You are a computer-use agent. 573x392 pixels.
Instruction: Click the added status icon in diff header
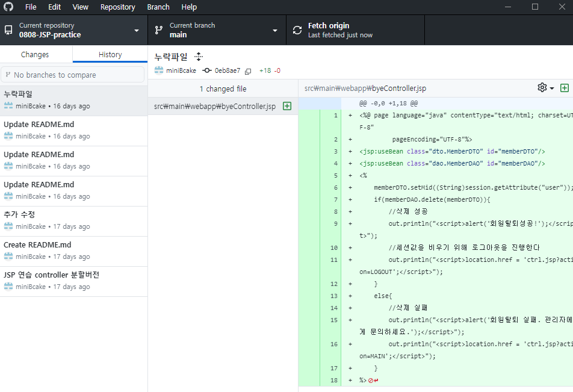point(565,88)
